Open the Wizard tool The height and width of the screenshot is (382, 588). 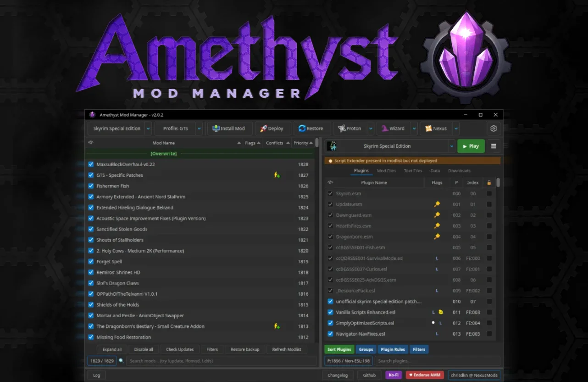(393, 129)
